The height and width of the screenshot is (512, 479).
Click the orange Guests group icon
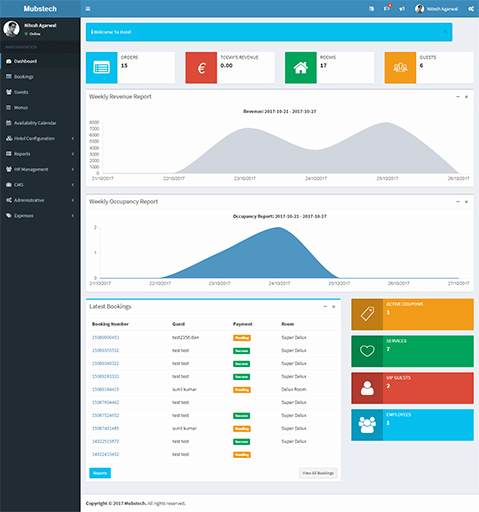coord(400,68)
